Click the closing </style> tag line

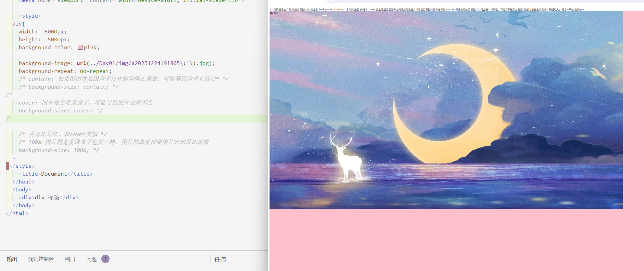[x=22, y=166]
